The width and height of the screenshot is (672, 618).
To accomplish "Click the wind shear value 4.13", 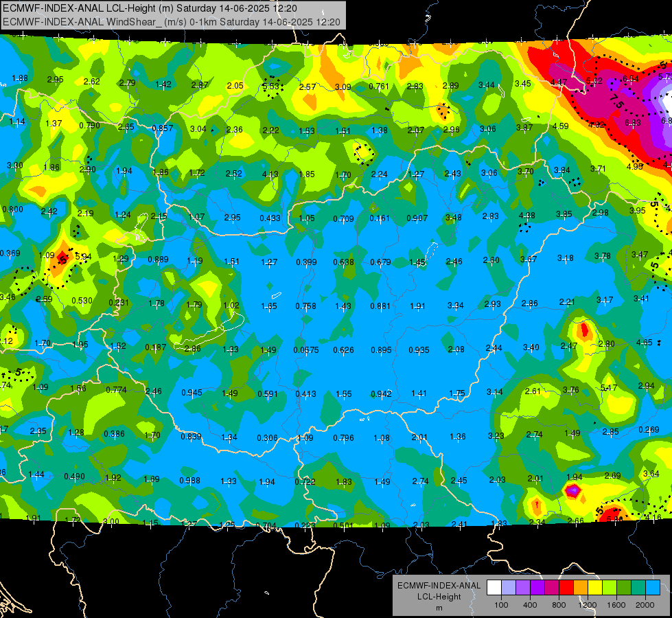I will (270, 174).
